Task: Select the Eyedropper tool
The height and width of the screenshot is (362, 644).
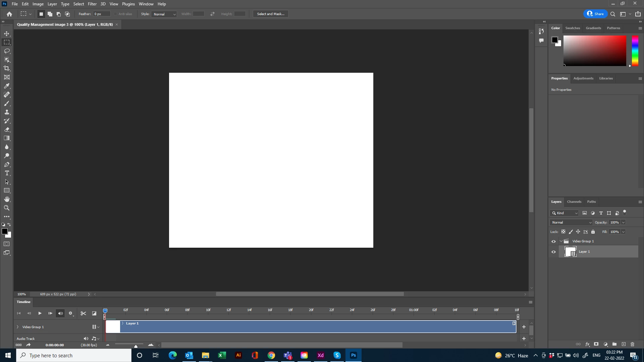Action: (7, 86)
